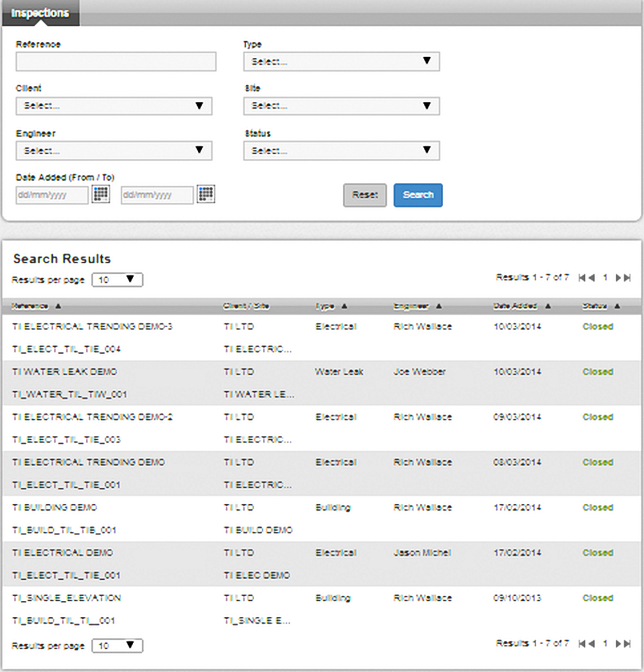This screenshot has height=672, width=644.
Task: Go to last page icon in bottom pagination
Action: click(x=627, y=643)
